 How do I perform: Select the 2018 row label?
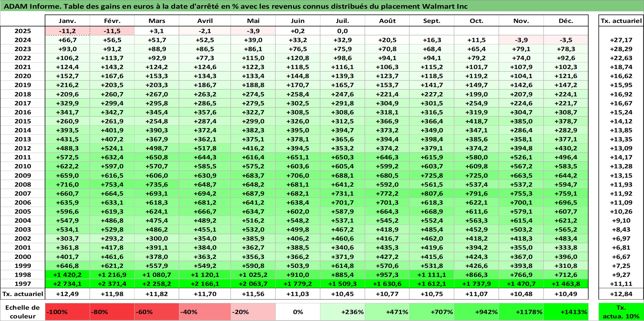23,94
